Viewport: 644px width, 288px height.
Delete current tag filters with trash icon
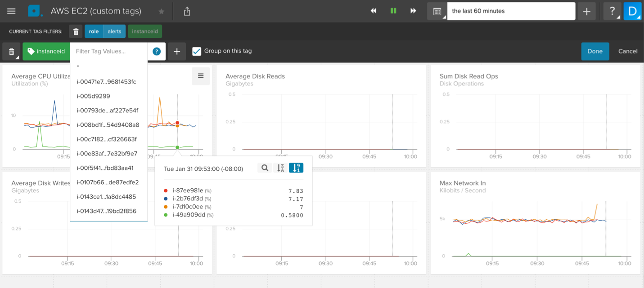[76, 31]
